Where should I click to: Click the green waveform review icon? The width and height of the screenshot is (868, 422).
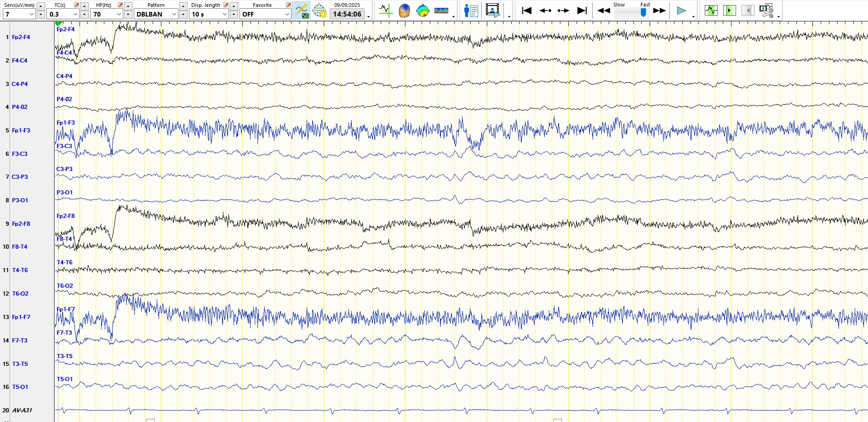click(711, 10)
